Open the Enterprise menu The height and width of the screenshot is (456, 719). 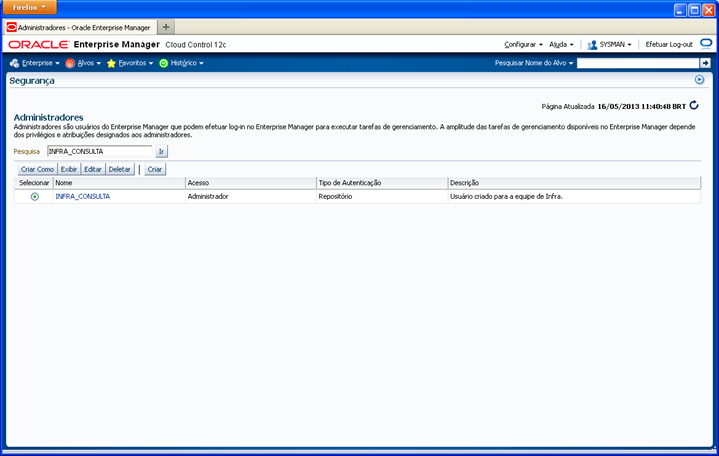41,63
